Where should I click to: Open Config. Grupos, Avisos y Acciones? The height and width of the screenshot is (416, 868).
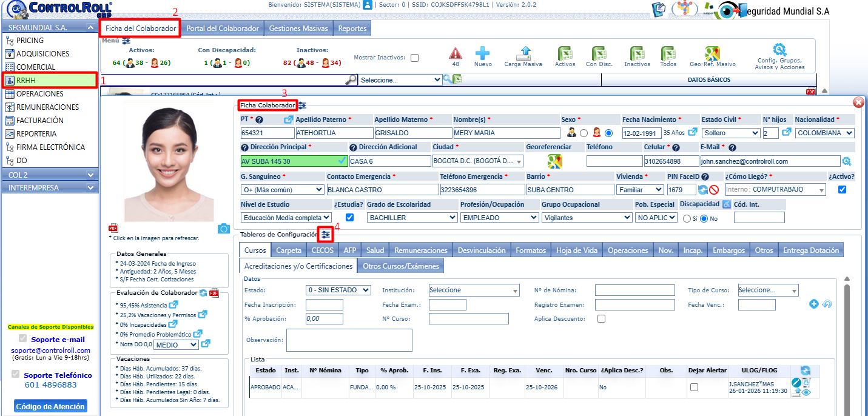(779, 50)
